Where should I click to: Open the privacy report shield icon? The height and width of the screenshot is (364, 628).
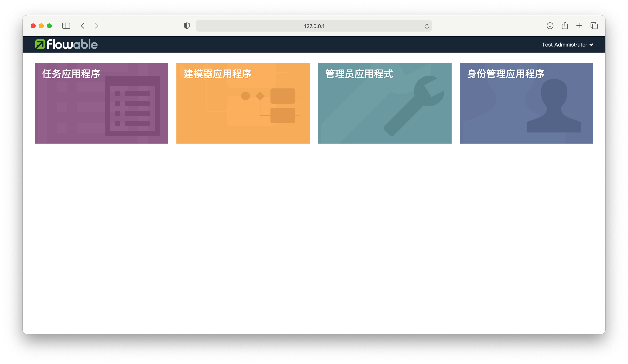187,26
